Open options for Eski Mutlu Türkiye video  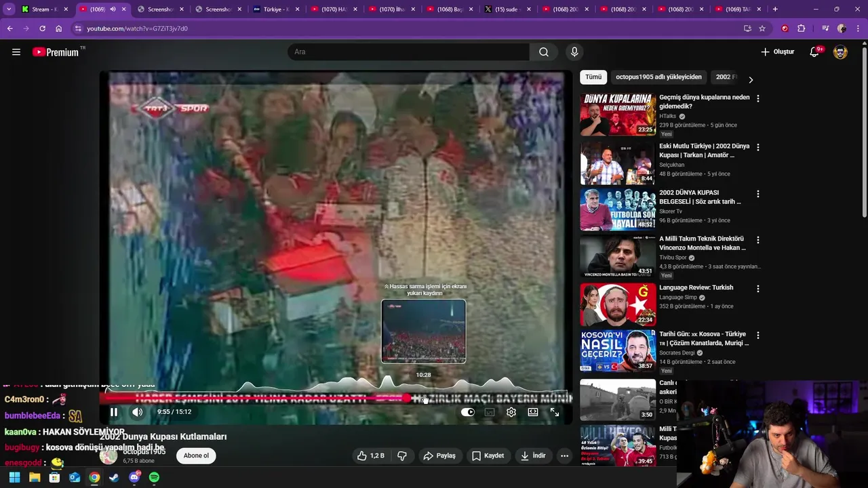758,147
